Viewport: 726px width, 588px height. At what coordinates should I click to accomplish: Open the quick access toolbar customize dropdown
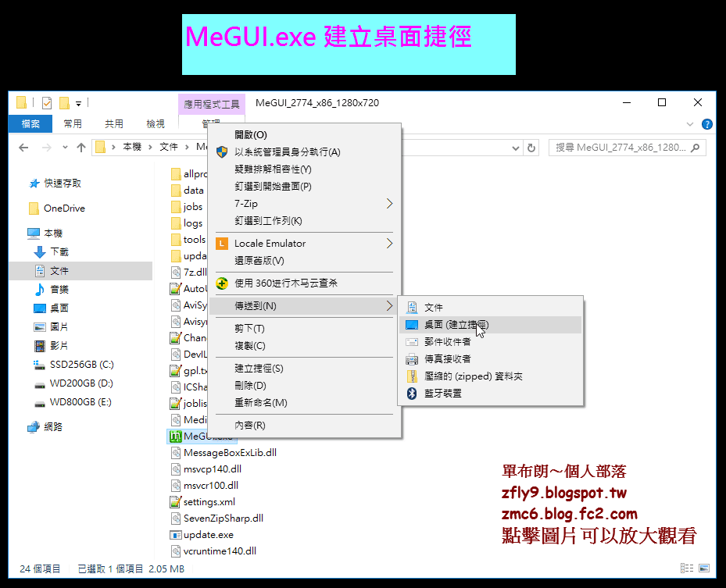(78, 104)
